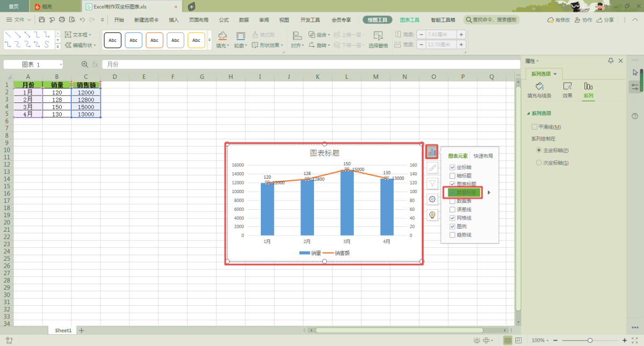
Task: Pin the 属性 properties panel
Action: click(x=611, y=61)
